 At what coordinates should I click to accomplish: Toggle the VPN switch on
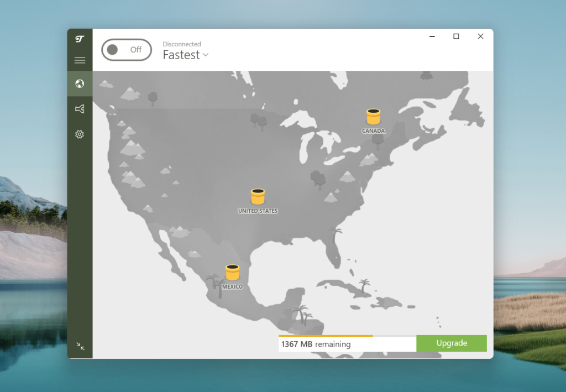coord(127,50)
